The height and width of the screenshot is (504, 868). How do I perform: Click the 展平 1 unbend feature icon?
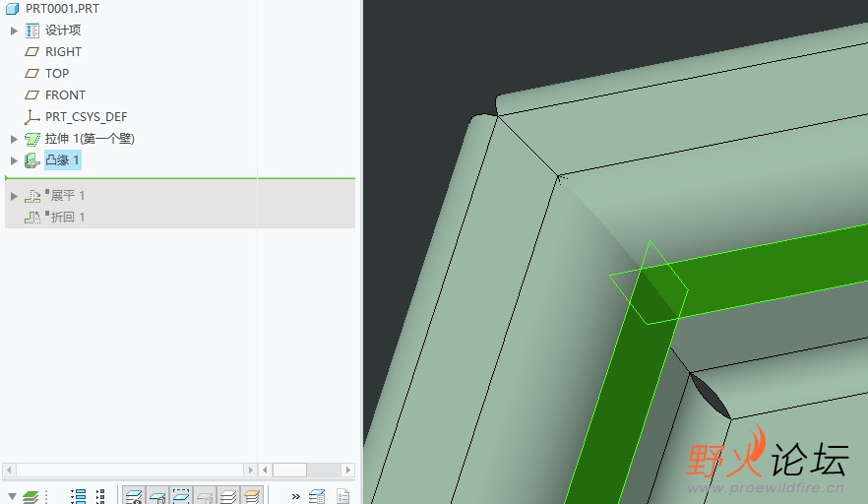(x=32, y=196)
